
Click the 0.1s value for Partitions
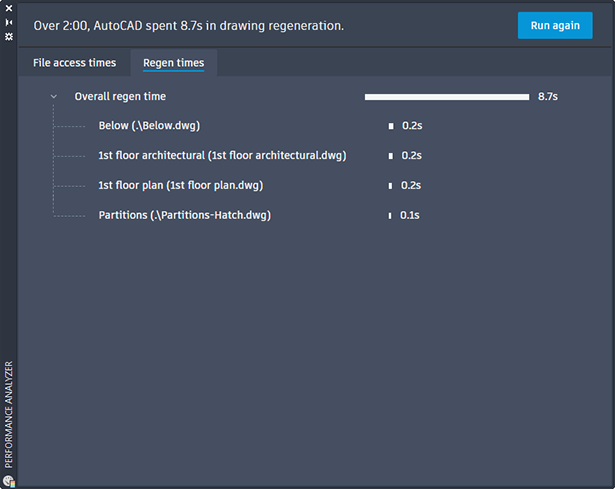(409, 215)
